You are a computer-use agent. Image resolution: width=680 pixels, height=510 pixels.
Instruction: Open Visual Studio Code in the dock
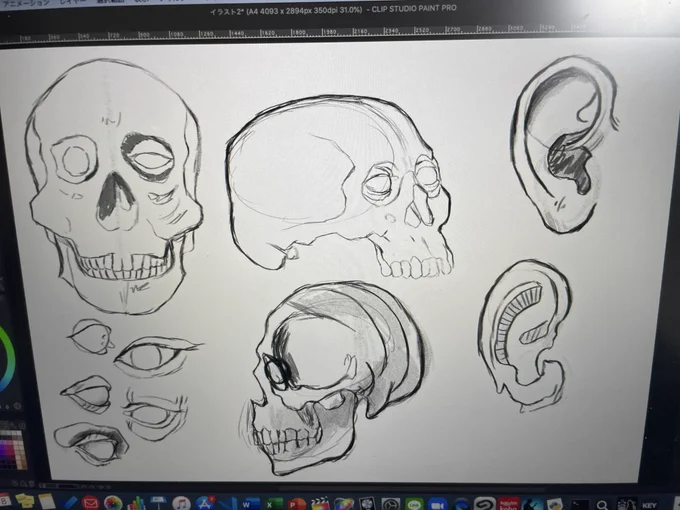tap(228, 504)
